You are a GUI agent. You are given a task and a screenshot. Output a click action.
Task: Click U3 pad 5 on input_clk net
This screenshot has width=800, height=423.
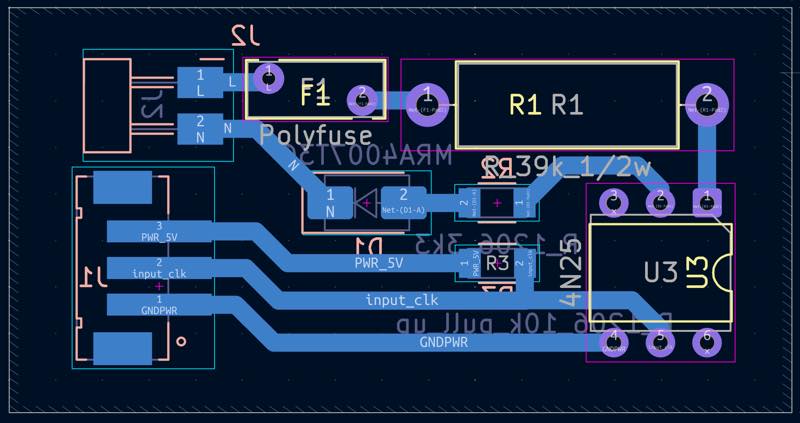pos(660,342)
